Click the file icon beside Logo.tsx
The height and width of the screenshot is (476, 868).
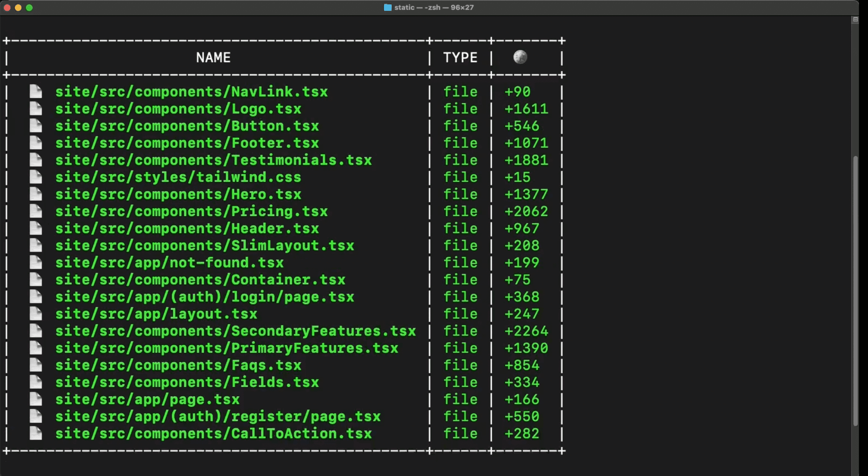tap(36, 109)
